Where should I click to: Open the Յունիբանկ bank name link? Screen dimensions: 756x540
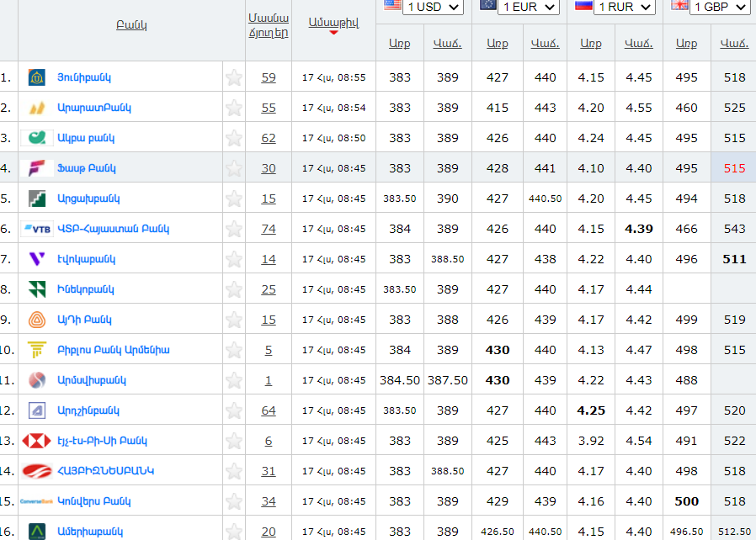point(84,77)
